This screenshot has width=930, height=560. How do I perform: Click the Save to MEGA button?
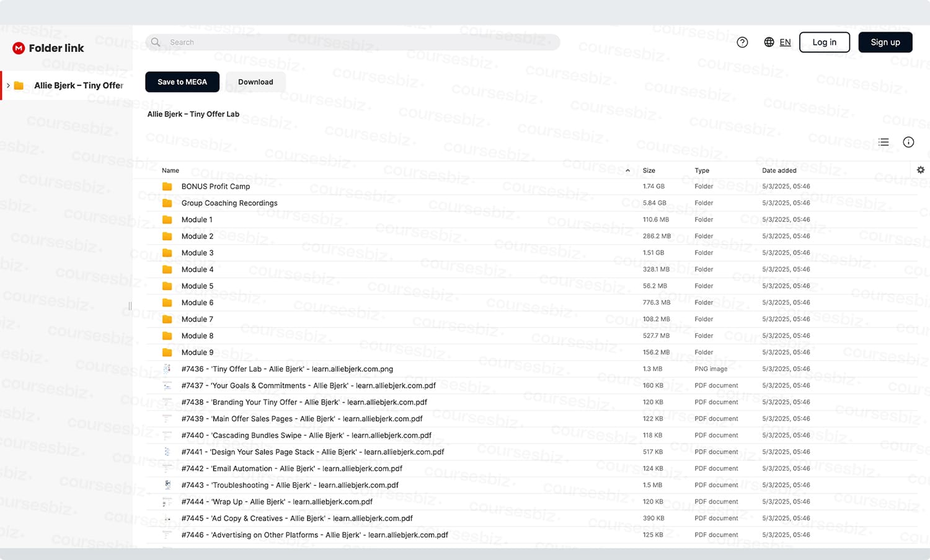tap(182, 82)
